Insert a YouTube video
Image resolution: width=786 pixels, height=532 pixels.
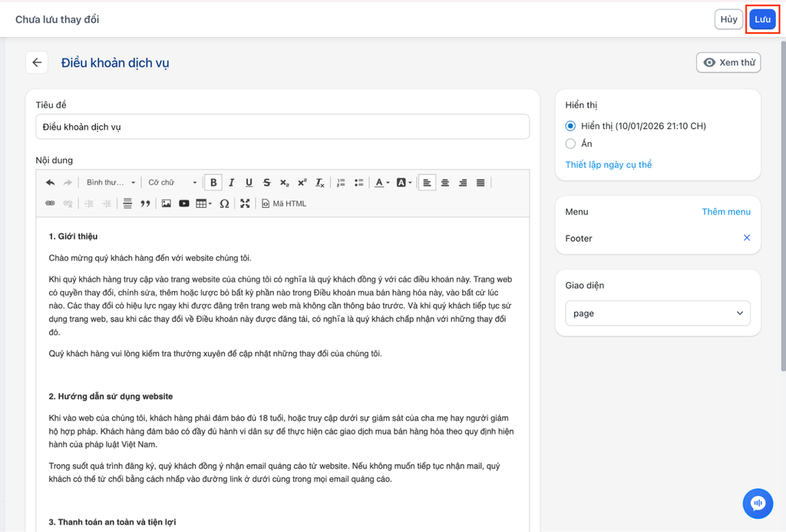coord(184,203)
